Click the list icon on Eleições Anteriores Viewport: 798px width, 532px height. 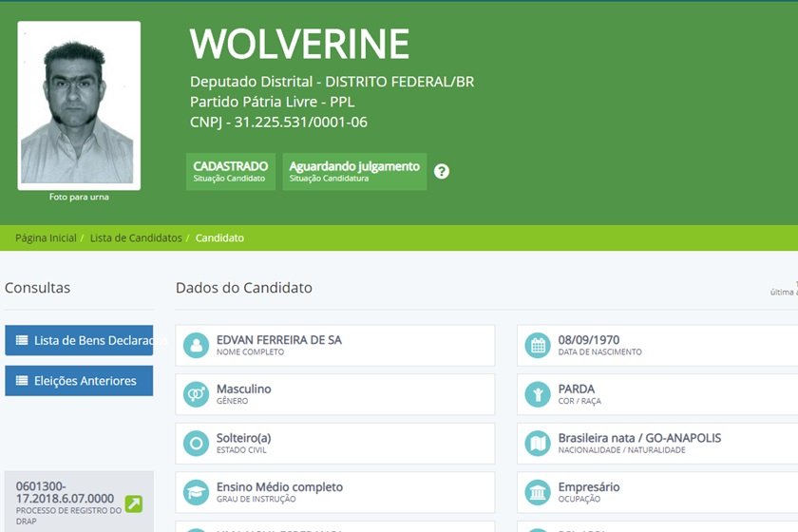22,380
